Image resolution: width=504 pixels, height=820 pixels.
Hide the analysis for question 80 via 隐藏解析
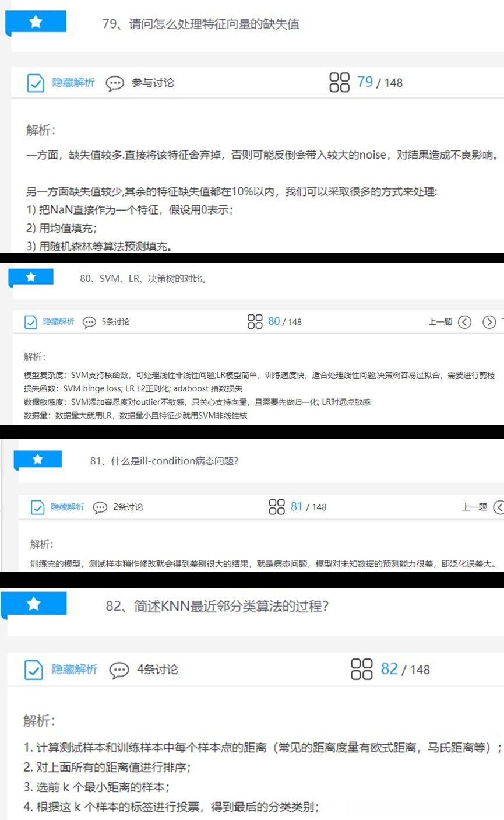59,322
